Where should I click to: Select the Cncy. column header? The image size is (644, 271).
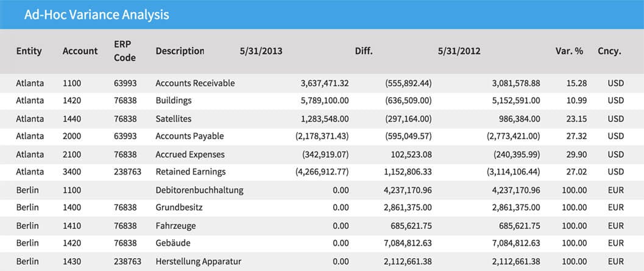609,51
